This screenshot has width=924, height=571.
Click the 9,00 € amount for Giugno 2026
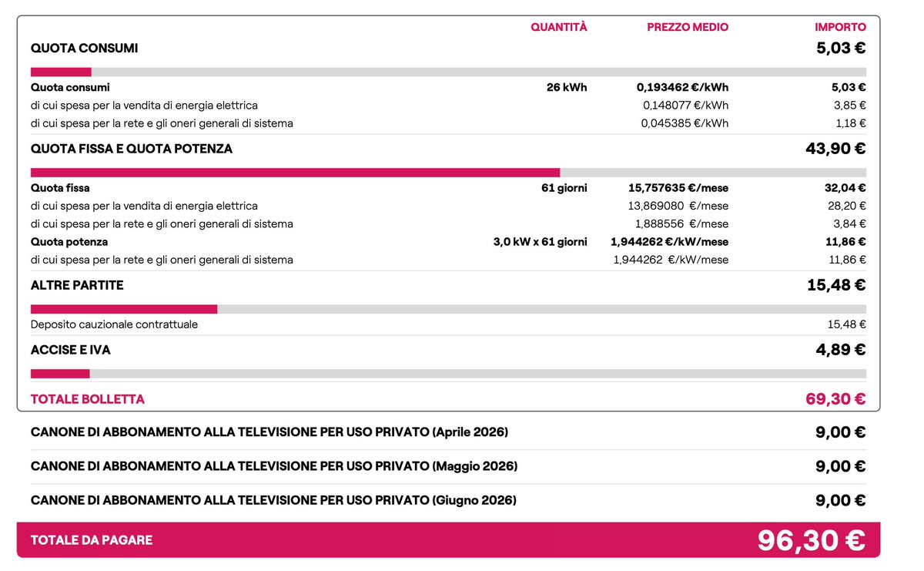[x=841, y=500]
